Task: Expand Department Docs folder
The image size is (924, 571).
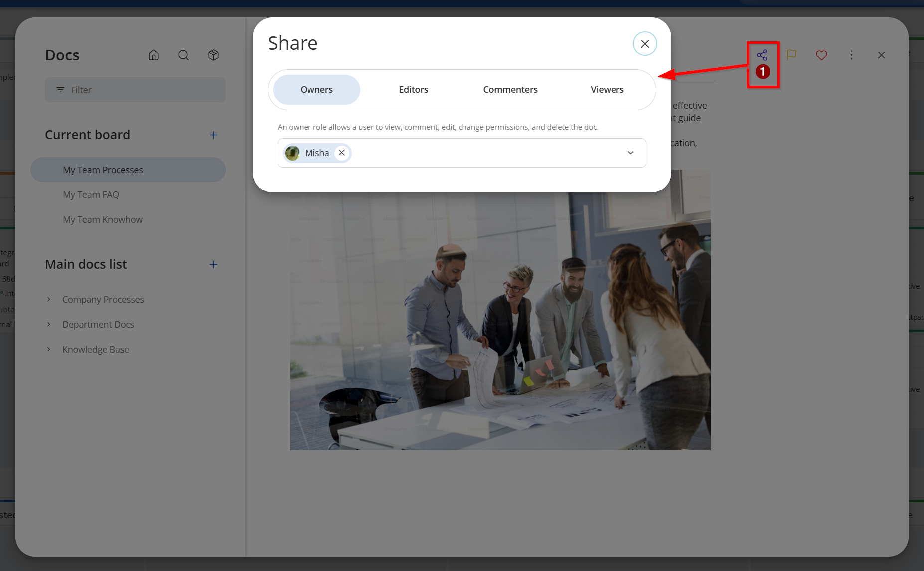Action: tap(49, 324)
